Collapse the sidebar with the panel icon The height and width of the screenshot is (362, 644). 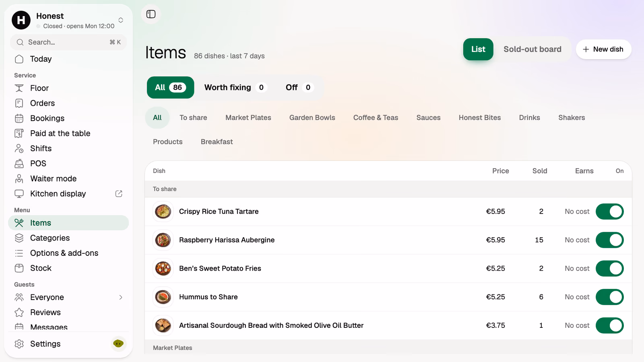click(151, 14)
